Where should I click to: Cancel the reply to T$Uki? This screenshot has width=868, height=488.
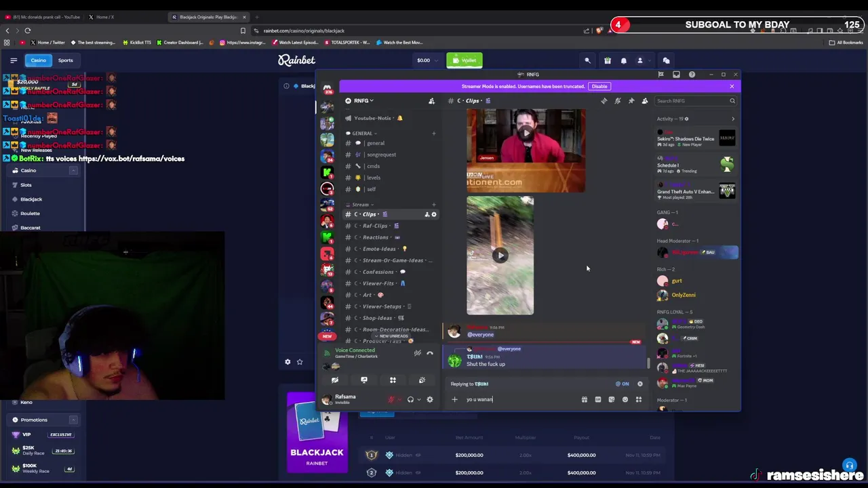pos(639,384)
